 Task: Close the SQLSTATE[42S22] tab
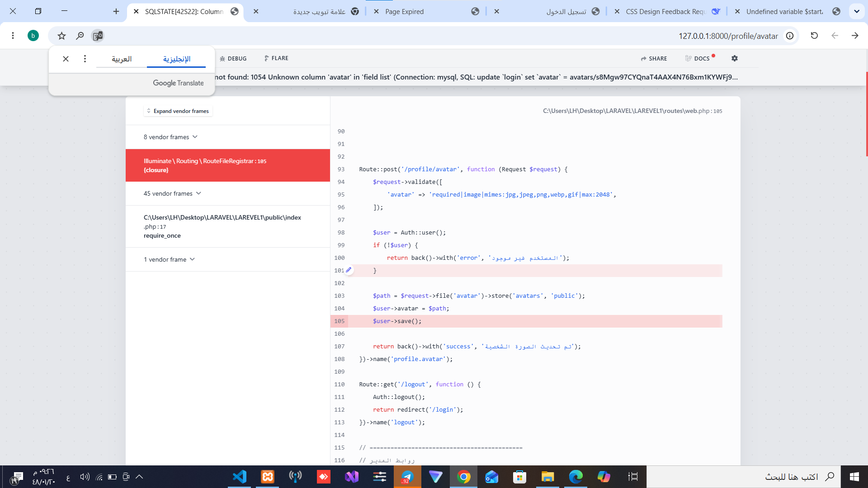136,11
